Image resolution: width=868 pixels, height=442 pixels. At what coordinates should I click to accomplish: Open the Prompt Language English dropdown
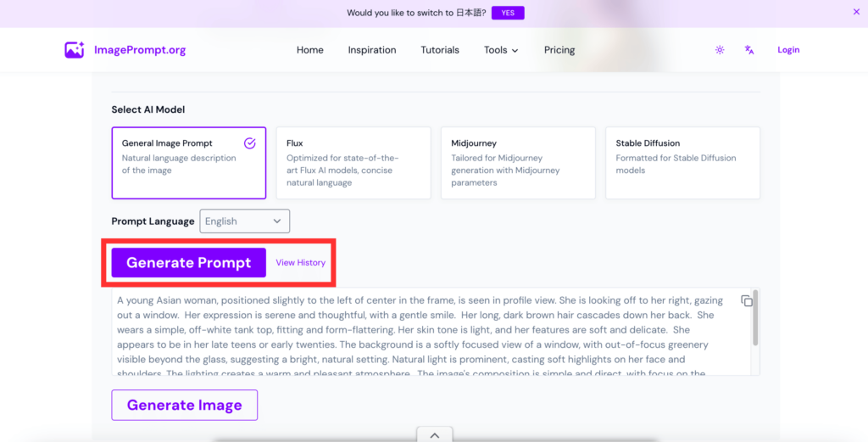coord(245,221)
